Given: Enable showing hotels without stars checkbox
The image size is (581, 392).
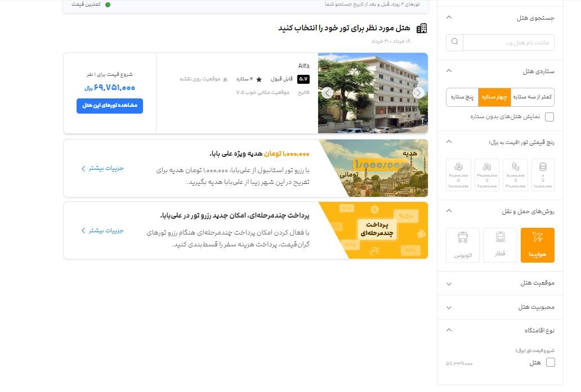Looking at the screenshot, I should [x=549, y=117].
